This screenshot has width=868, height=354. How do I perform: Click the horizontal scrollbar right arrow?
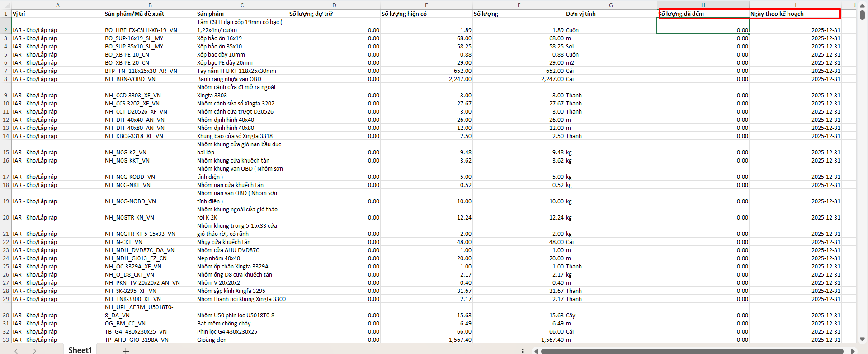853,351
